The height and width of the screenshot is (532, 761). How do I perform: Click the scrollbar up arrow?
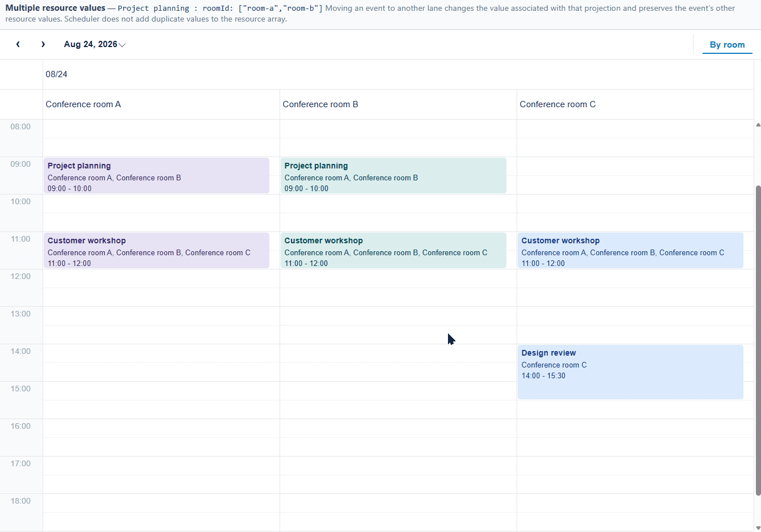pos(758,124)
